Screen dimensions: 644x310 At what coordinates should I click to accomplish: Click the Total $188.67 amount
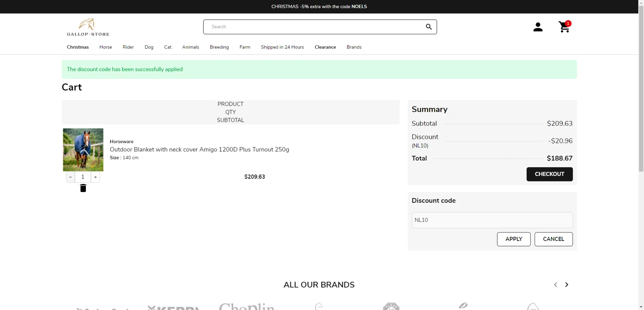pyautogui.click(x=559, y=158)
